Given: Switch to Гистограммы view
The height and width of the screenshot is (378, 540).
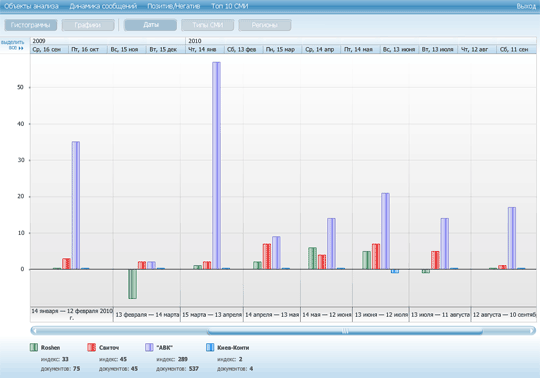Looking at the screenshot, I should [31, 25].
